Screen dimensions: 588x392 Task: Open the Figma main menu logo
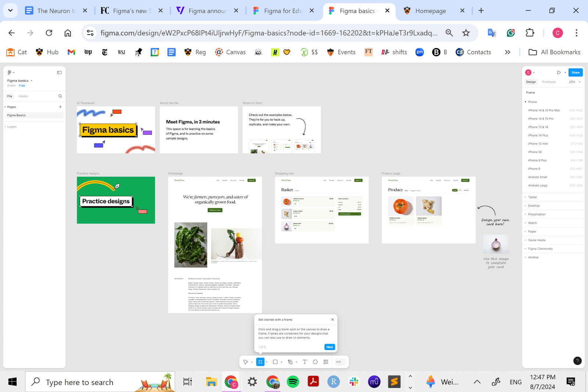click(10, 72)
